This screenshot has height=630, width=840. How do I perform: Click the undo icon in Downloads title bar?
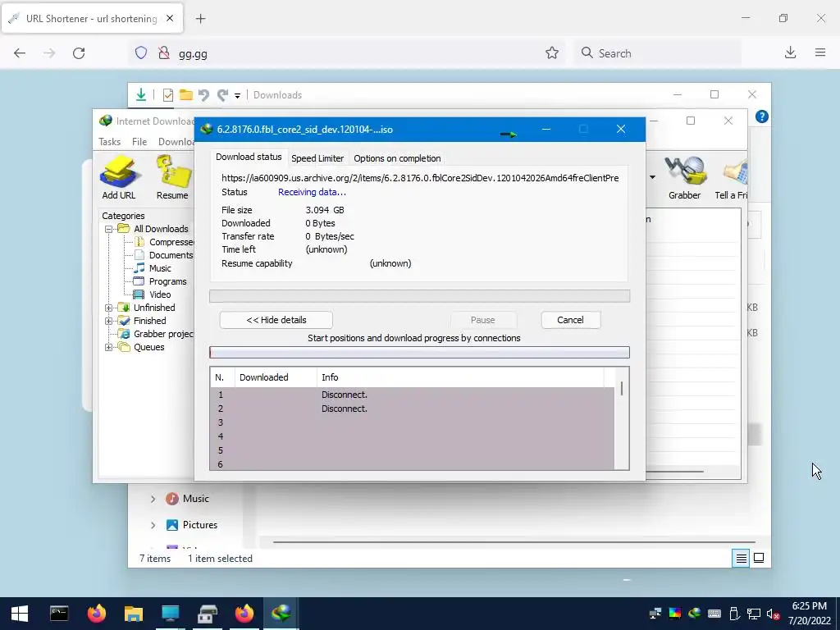pos(203,95)
